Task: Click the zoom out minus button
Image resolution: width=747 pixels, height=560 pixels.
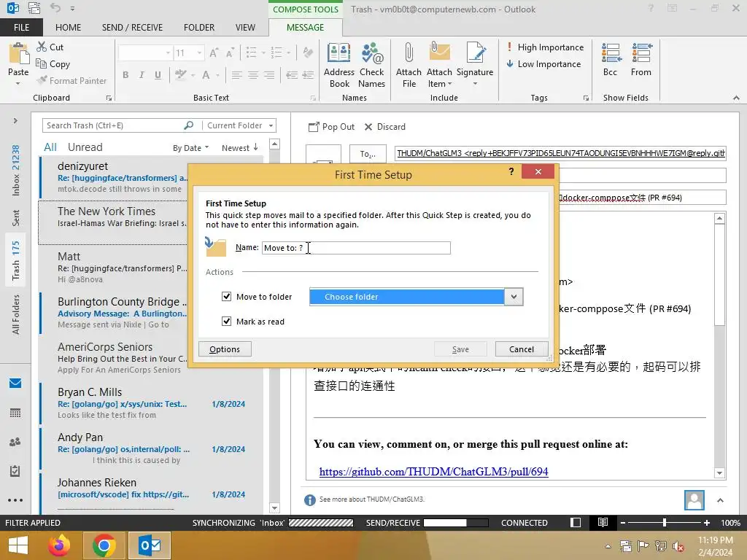Action: point(622,522)
